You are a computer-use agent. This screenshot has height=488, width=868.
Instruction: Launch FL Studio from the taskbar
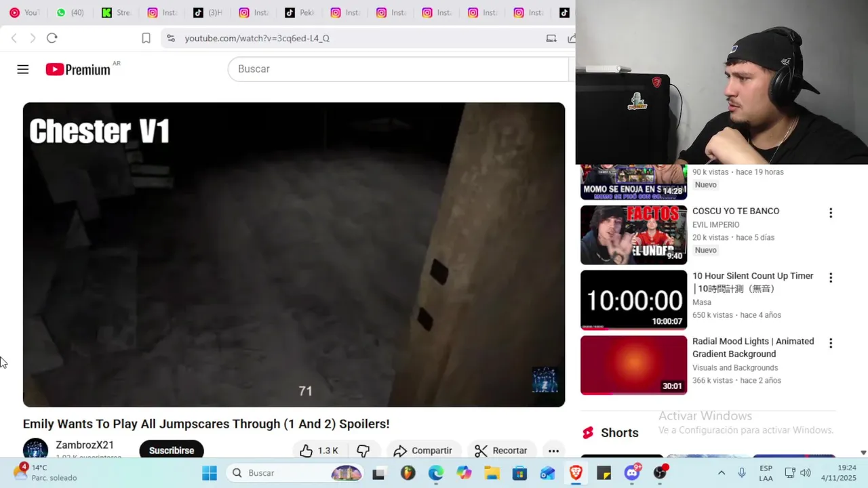click(408, 472)
